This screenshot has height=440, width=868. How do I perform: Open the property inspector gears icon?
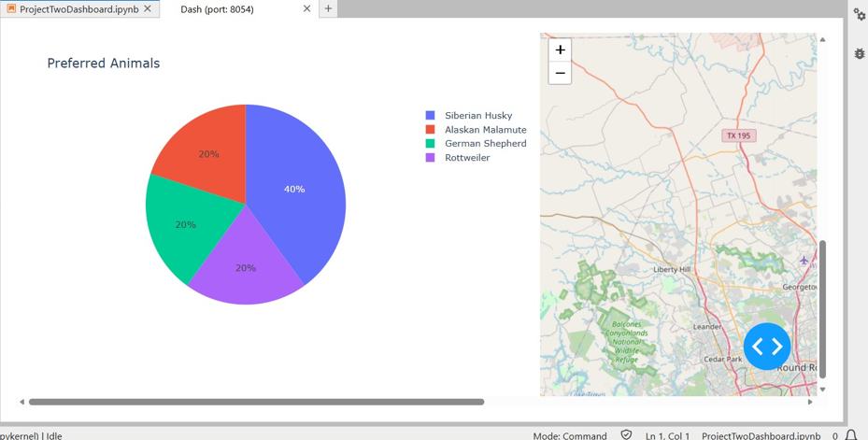click(860, 15)
